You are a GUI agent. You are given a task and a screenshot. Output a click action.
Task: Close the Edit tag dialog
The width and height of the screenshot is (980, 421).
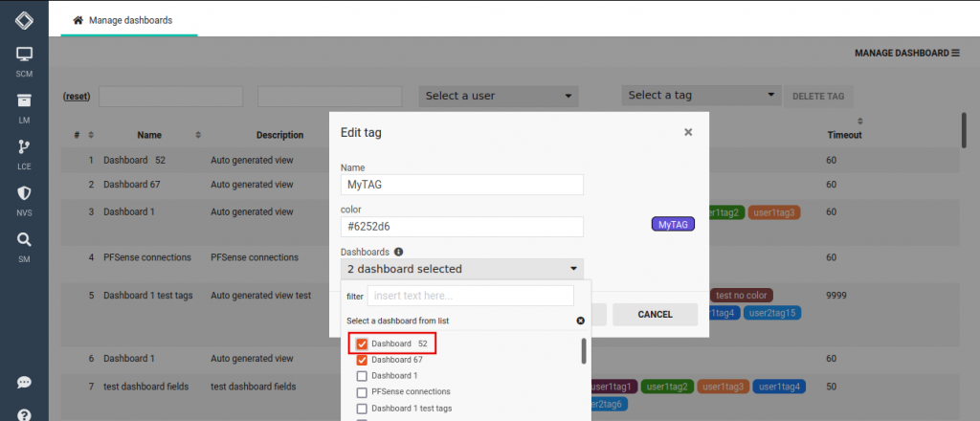pos(688,132)
